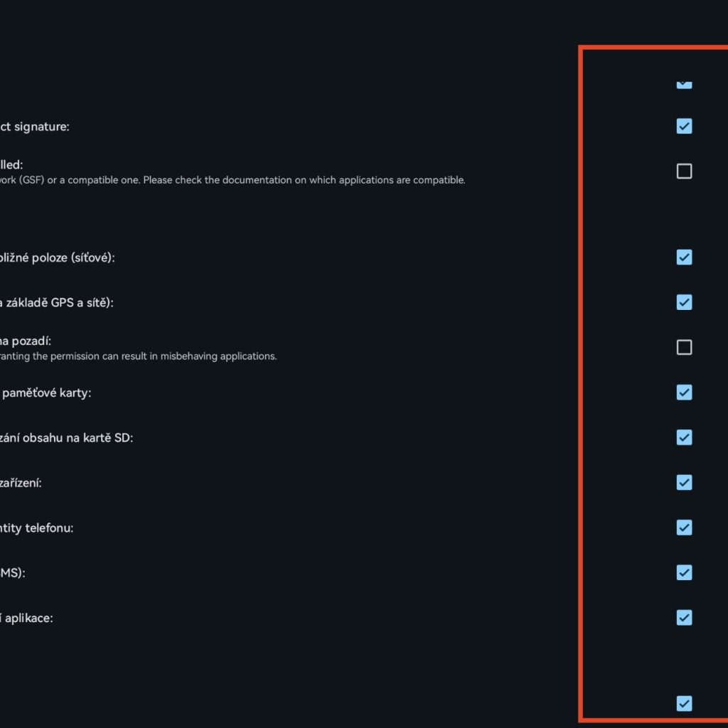
Task: Toggle the partially visible checkbox at the top
Action: [x=684, y=84]
